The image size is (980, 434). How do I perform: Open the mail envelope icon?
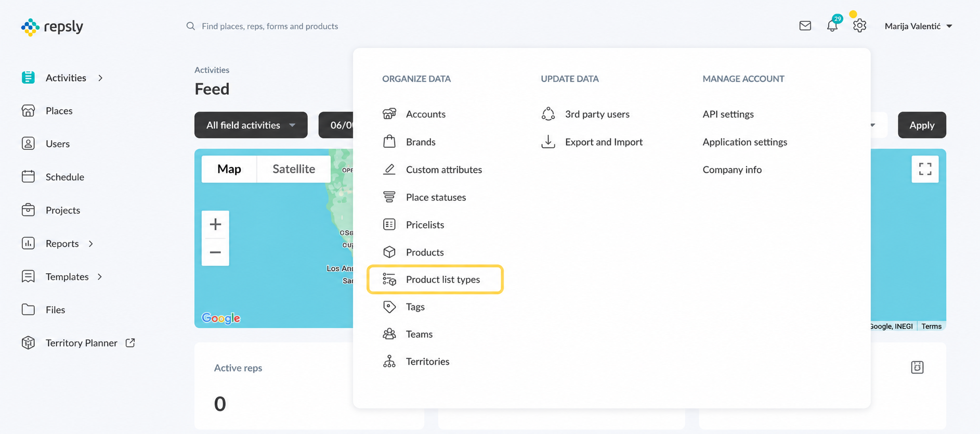(805, 25)
